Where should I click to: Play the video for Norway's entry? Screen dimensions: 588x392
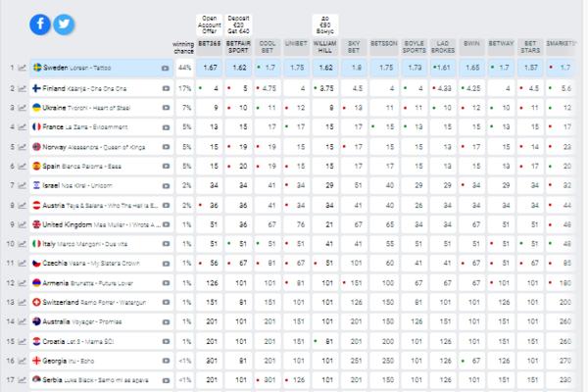[x=166, y=147]
